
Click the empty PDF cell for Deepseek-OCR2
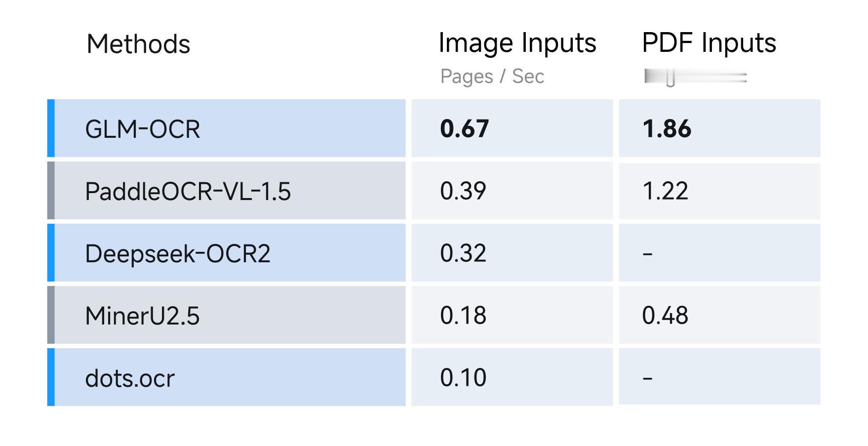point(719,253)
